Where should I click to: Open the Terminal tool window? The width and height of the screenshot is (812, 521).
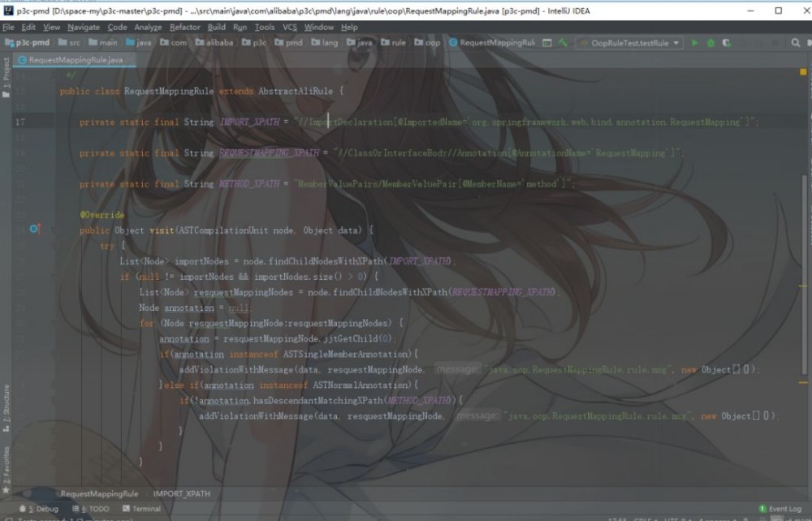click(141, 509)
